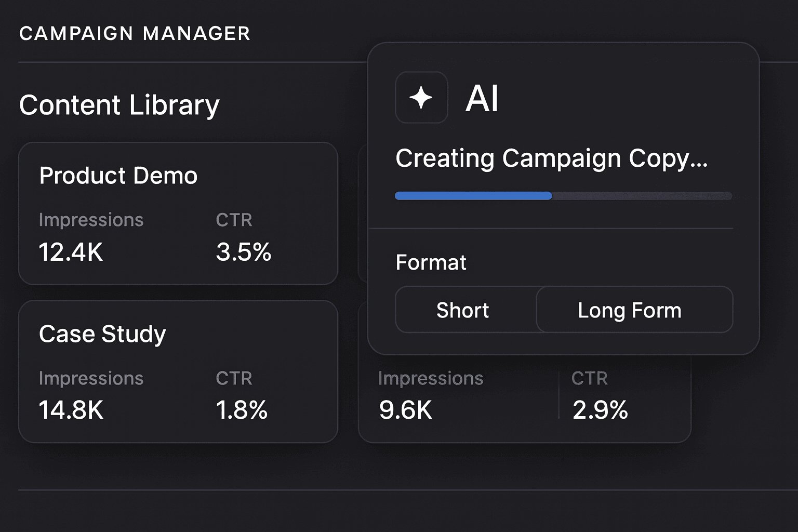Click the CTR label in Case Study

[x=234, y=378]
